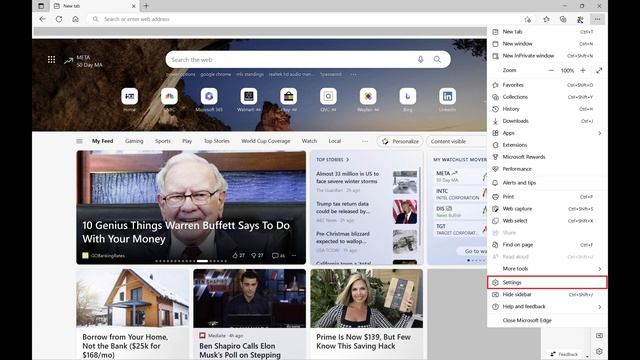
Task: Open the LinkedIn quick link tile
Action: pyautogui.click(x=447, y=100)
